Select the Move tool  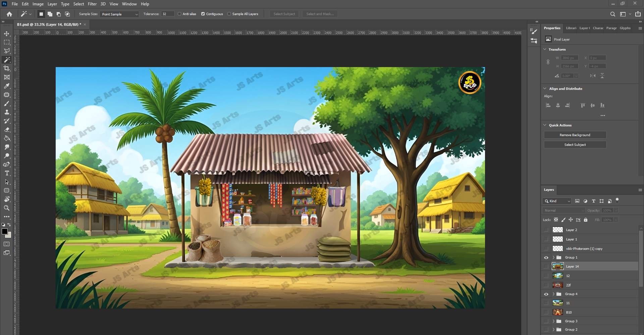pyautogui.click(x=7, y=34)
